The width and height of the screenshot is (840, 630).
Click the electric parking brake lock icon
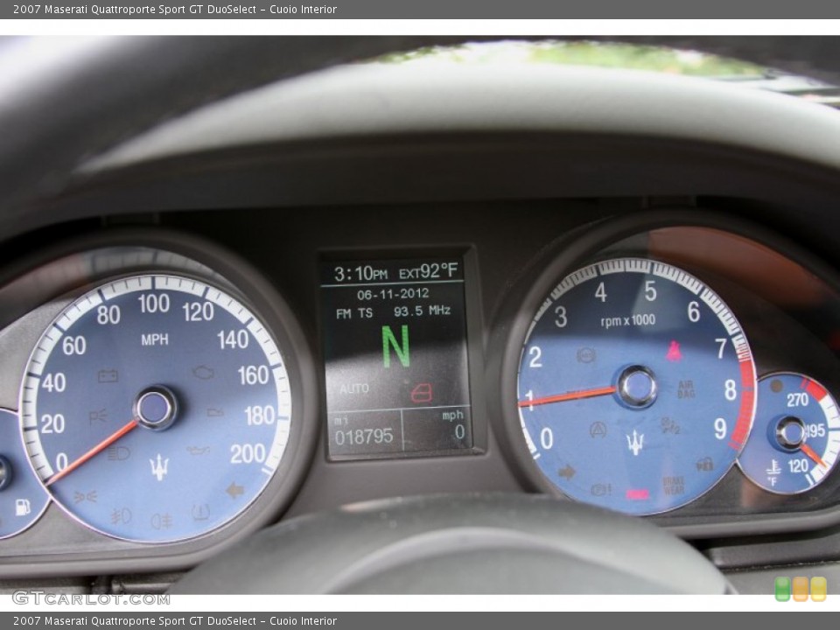pos(704,464)
